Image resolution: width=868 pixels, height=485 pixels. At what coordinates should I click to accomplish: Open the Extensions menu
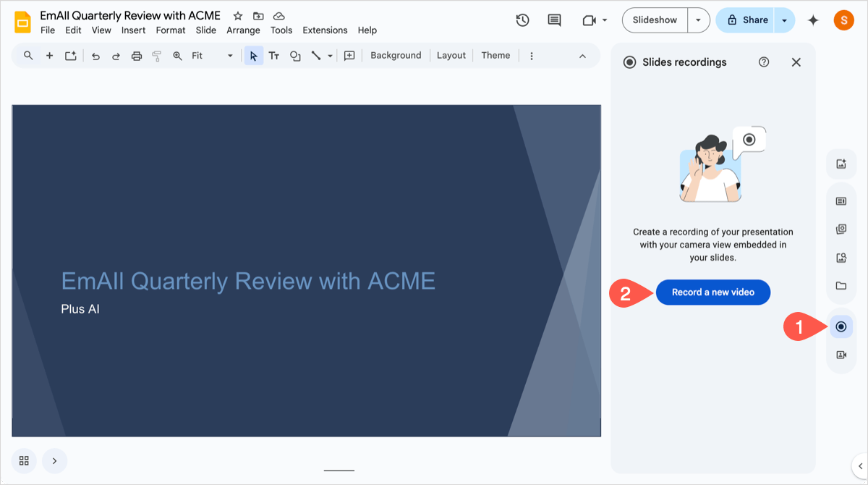pyautogui.click(x=325, y=30)
